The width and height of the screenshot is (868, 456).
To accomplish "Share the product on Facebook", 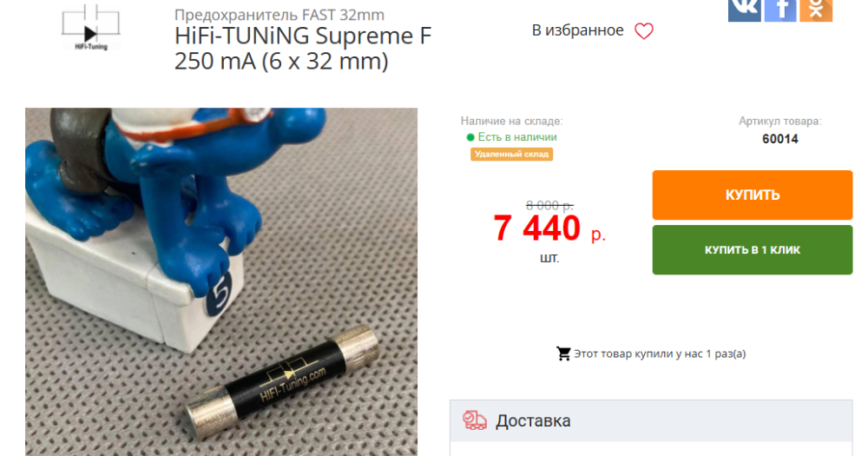I will (x=780, y=10).
